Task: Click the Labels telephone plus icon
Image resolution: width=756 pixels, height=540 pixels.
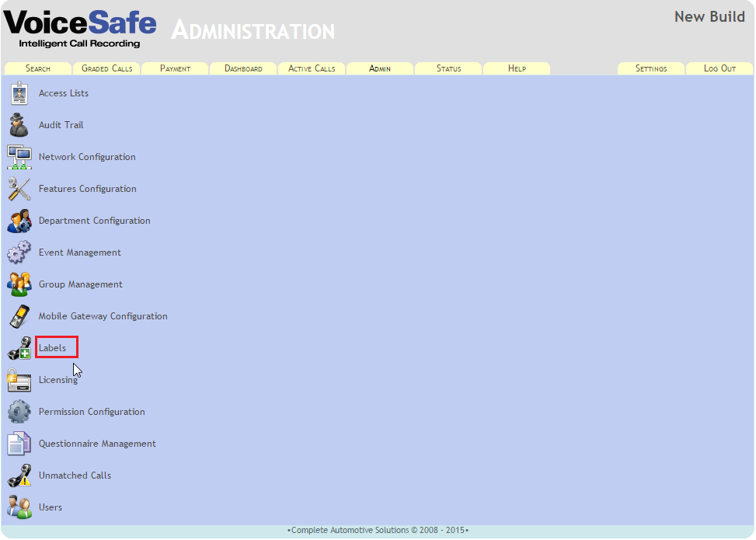Action: tap(19, 347)
